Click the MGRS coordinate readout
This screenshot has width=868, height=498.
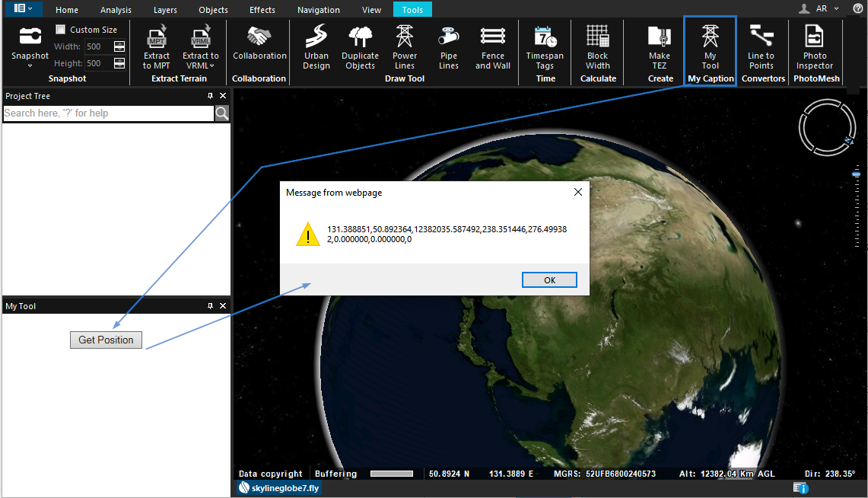click(605, 474)
